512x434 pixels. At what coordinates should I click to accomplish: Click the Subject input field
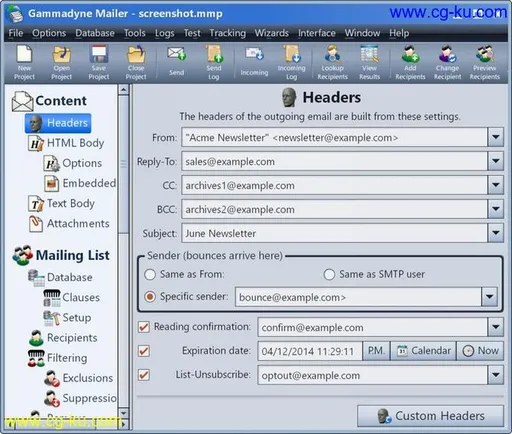click(x=334, y=233)
